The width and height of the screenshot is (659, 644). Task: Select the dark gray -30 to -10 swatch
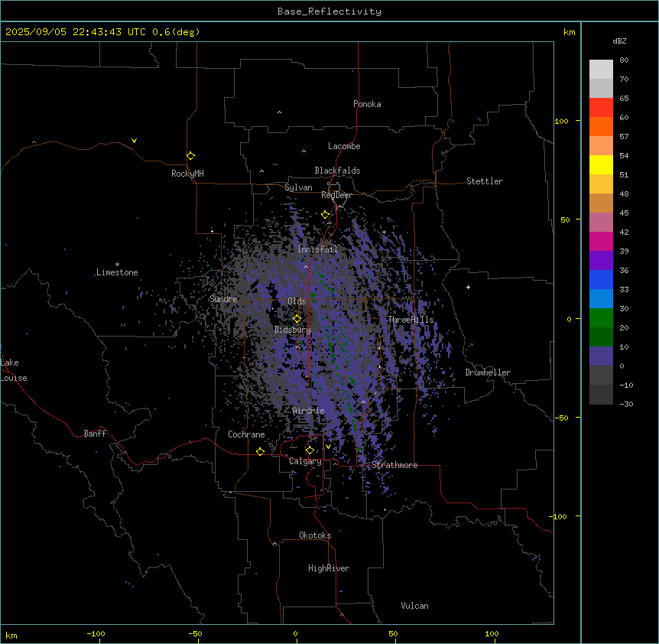tap(601, 395)
